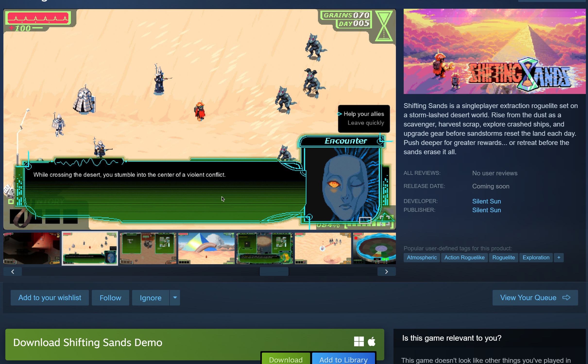Open the Exploration tag

(536, 257)
